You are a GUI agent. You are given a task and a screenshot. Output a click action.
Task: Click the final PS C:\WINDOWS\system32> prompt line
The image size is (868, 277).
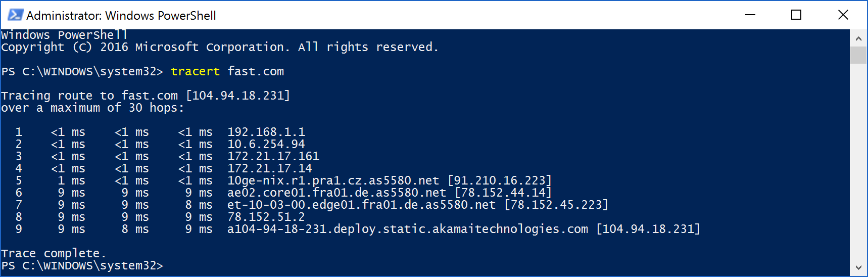click(x=82, y=265)
